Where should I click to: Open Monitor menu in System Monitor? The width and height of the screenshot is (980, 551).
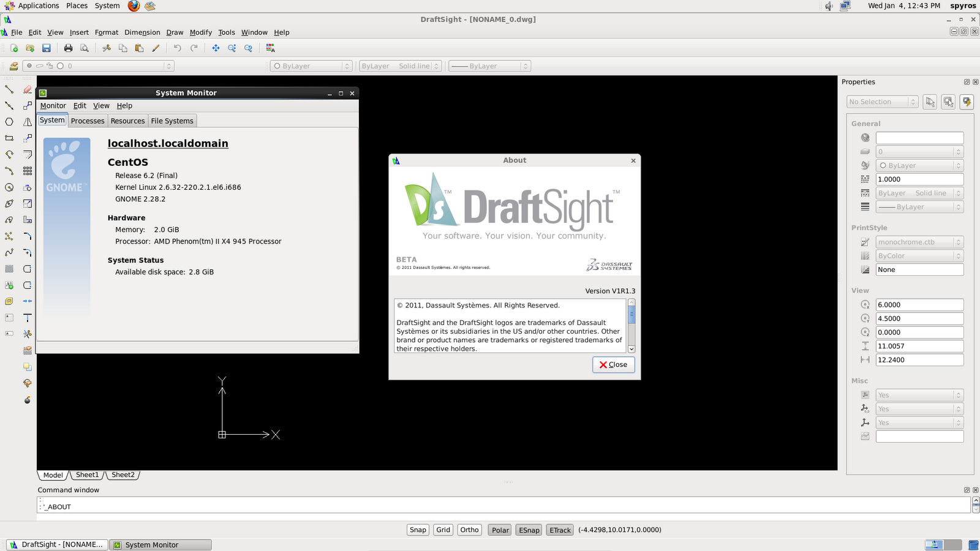(53, 105)
